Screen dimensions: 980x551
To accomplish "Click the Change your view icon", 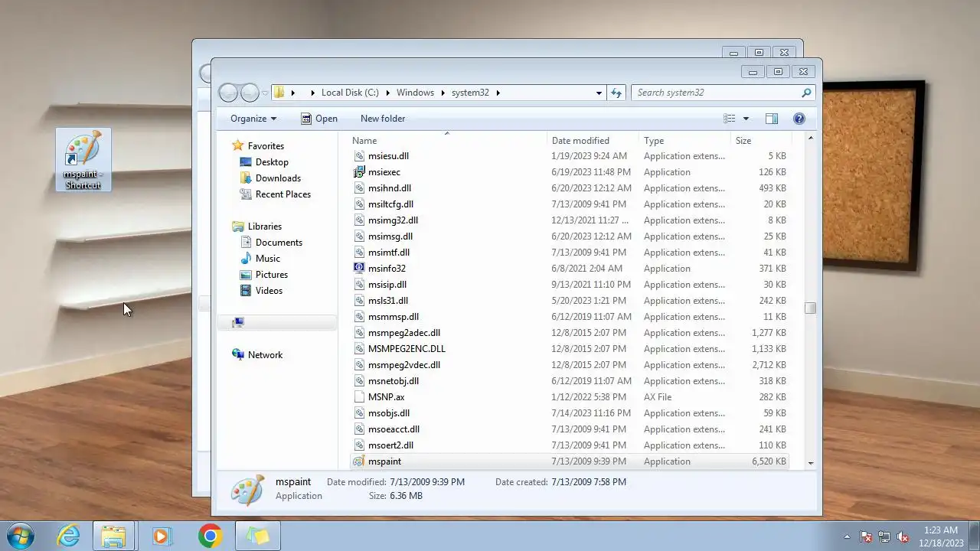I will pyautogui.click(x=730, y=119).
